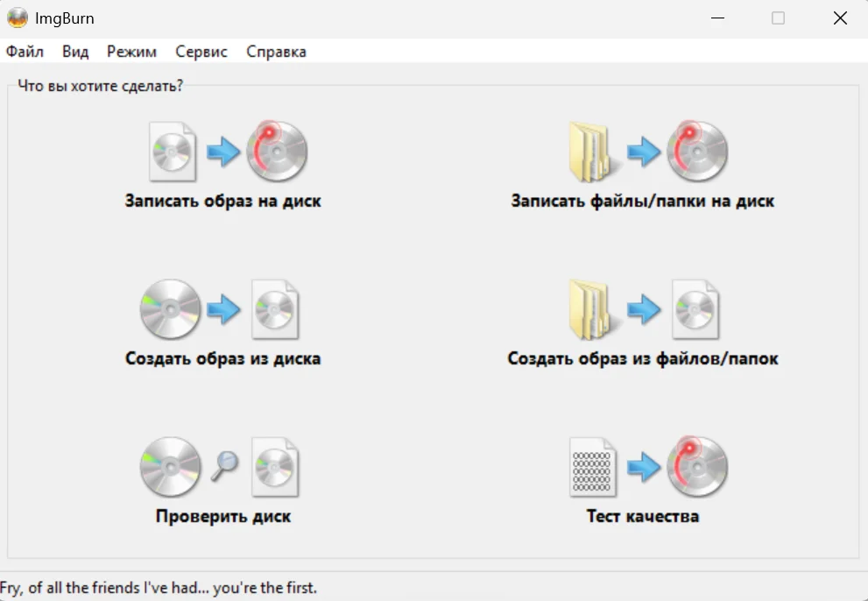Click the quality test pattern-to-disc icon

pyautogui.click(x=648, y=467)
